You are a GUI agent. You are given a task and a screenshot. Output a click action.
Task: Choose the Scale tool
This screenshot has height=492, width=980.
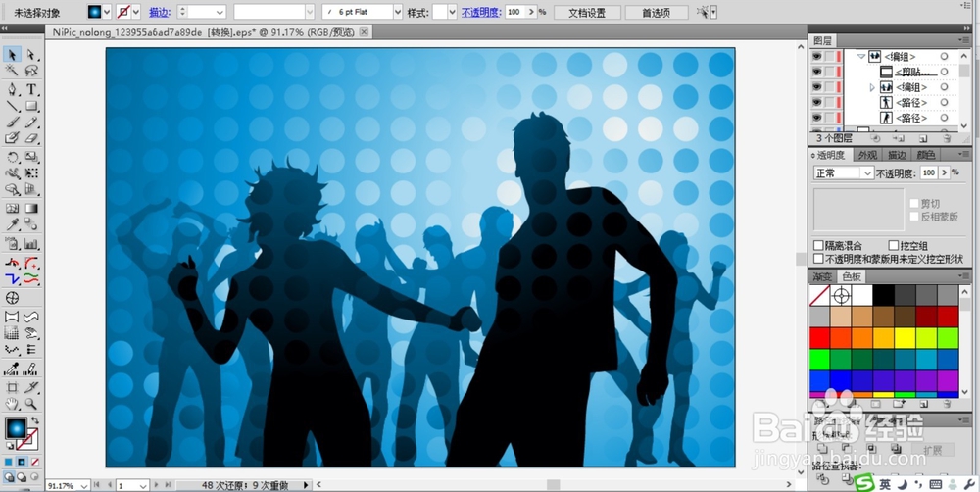31,157
